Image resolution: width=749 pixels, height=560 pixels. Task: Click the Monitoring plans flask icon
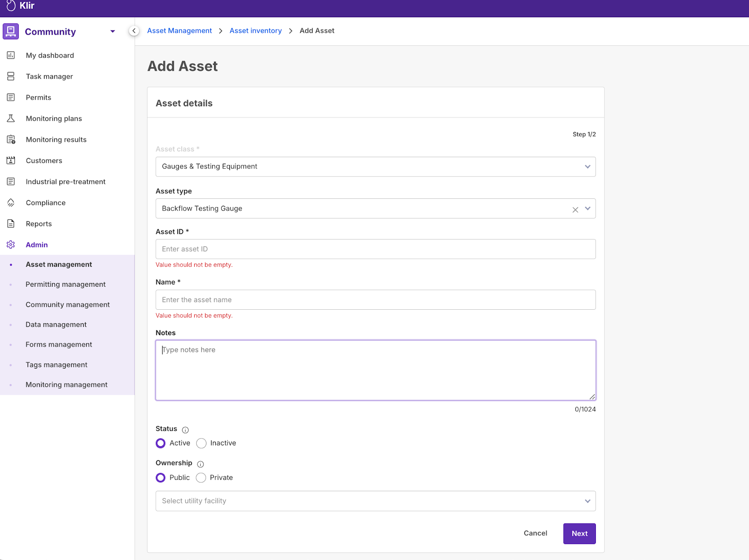[11, 118]
